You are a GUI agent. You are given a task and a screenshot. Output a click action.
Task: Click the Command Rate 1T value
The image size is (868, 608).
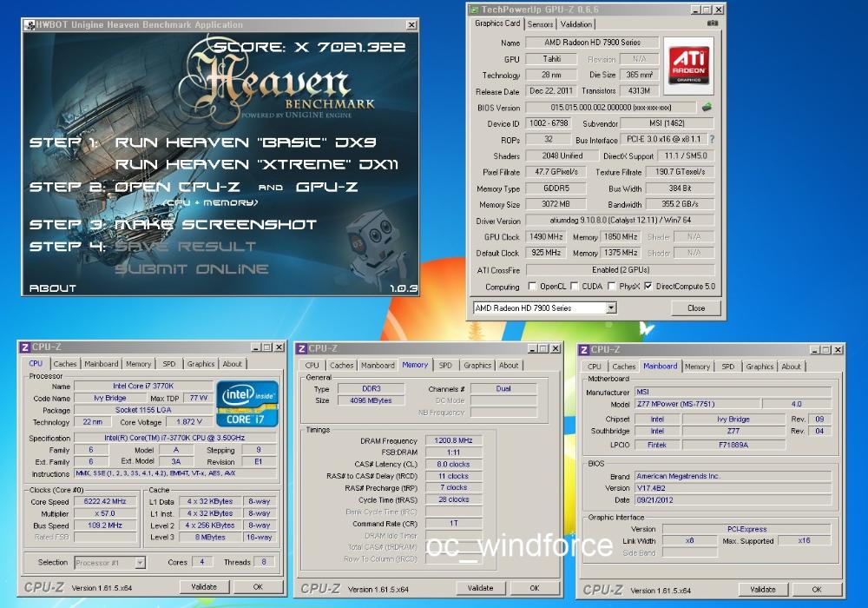453,523
